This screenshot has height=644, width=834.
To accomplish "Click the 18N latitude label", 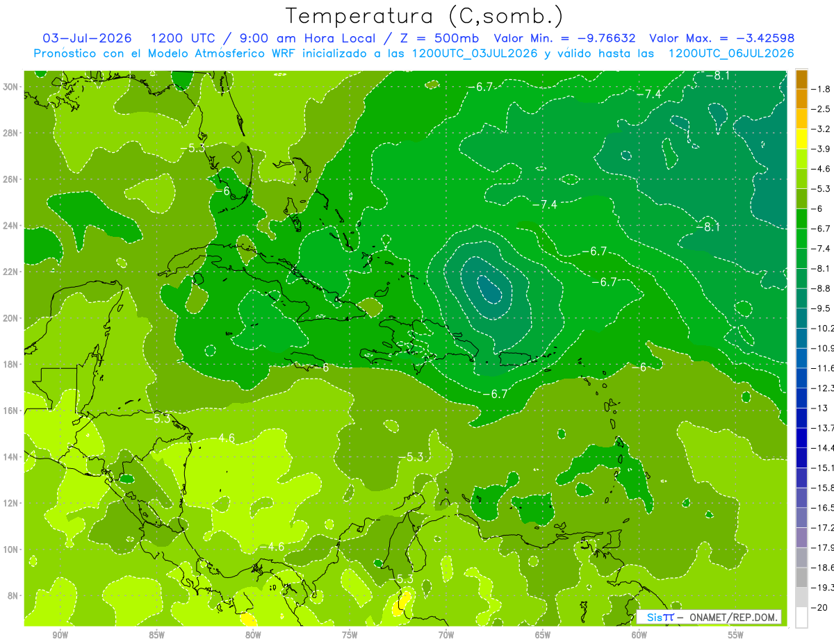I will (11, 364).
